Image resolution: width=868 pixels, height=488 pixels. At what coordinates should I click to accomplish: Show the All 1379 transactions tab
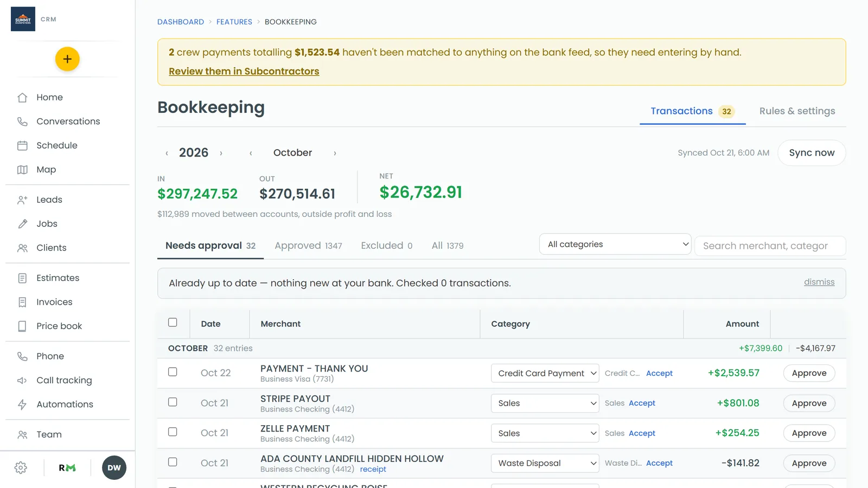448,246
